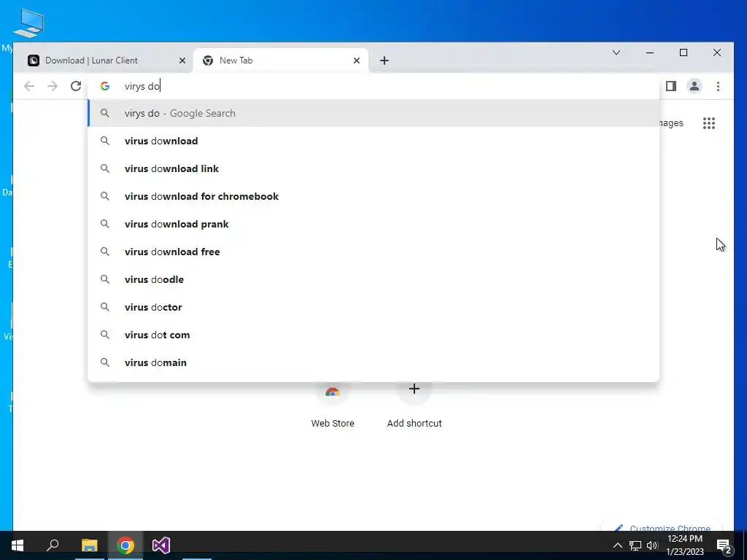
Task: Click the Chrome forward arrow button
Action: 53,86
